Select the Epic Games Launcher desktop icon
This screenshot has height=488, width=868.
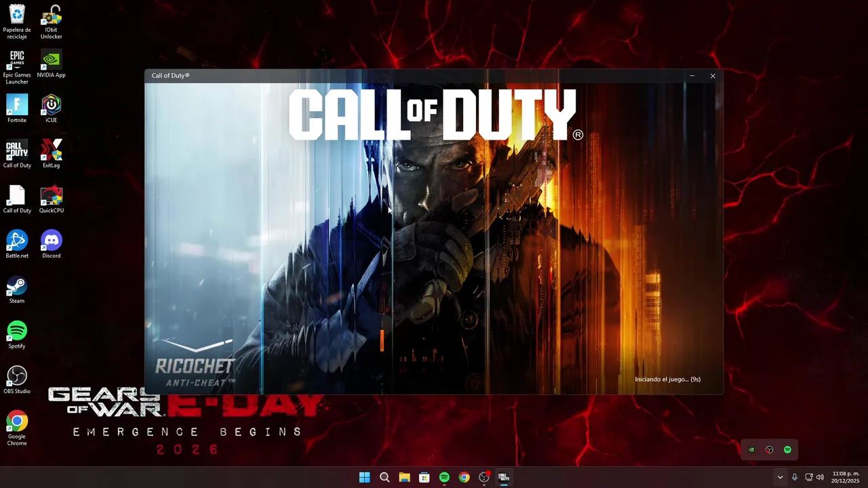point(17,66)
